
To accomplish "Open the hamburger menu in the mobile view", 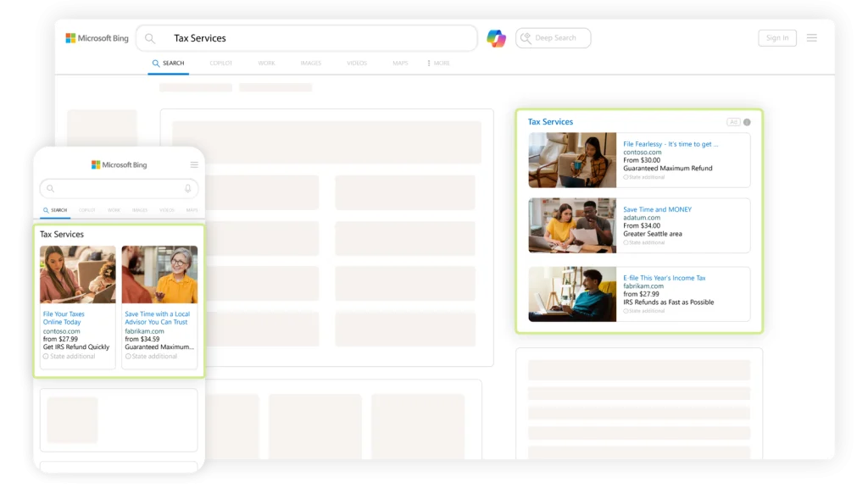I will (x=194, y=165).
